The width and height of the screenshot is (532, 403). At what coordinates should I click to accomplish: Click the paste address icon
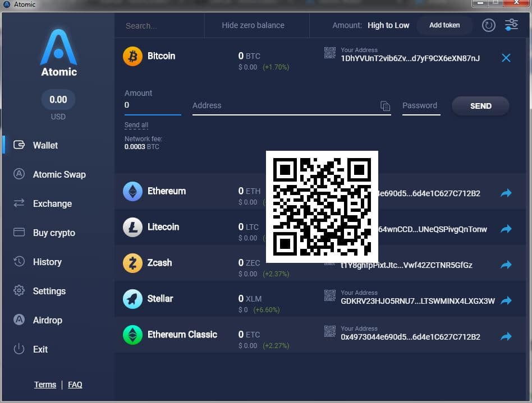[385, 106]
